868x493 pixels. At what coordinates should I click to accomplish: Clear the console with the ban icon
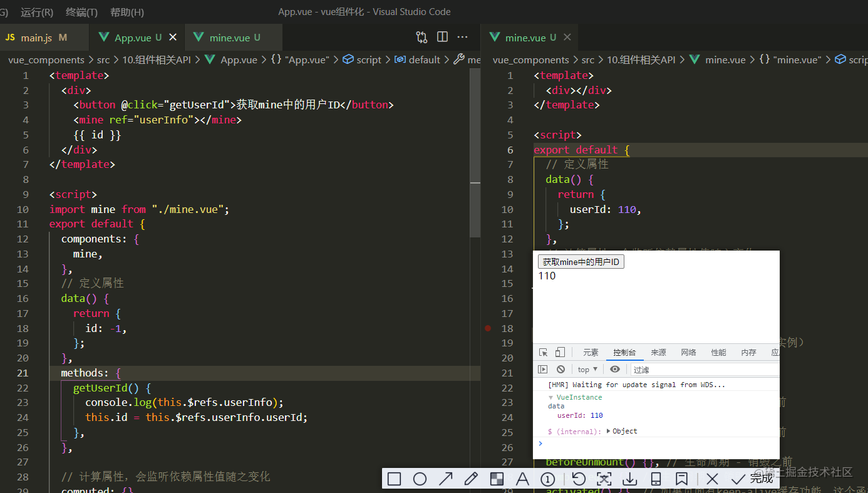click(561, 369)
